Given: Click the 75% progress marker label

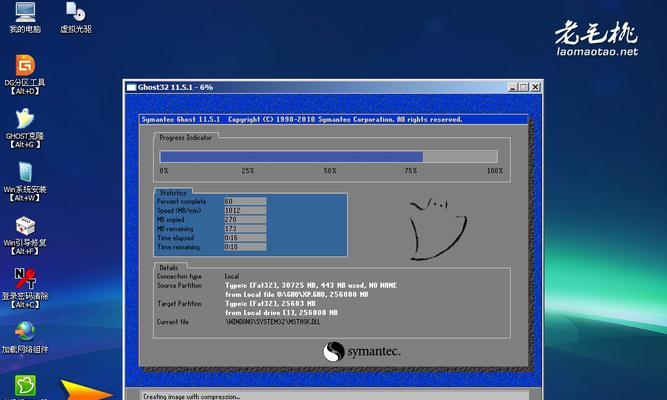Looking at the screenshot, I should click(410, 171).
